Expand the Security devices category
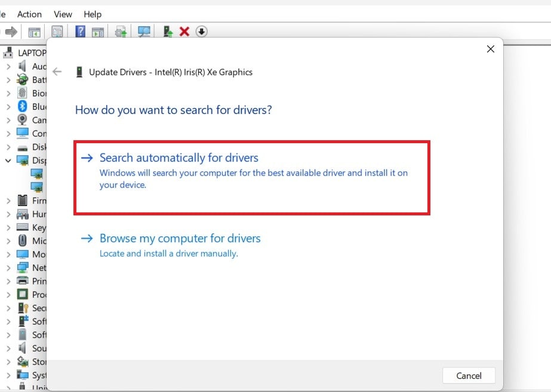This screenshot has width=551, height=392. coord(8,308)
